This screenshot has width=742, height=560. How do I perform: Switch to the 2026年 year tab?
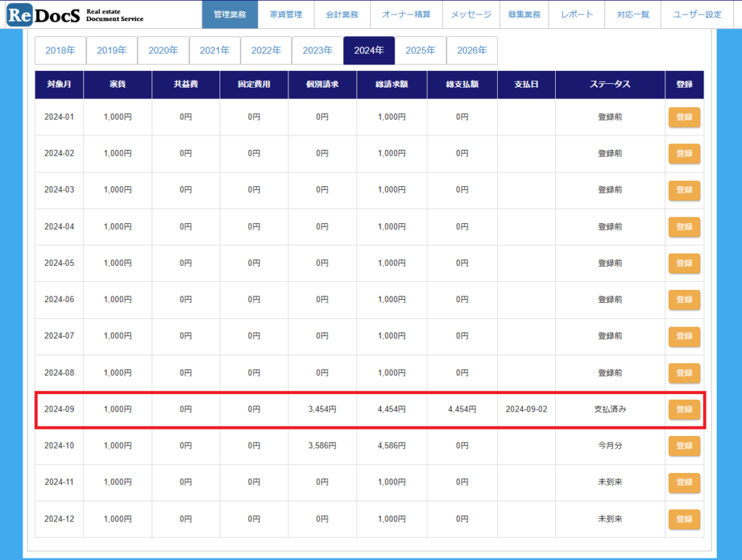pos(472,50)
